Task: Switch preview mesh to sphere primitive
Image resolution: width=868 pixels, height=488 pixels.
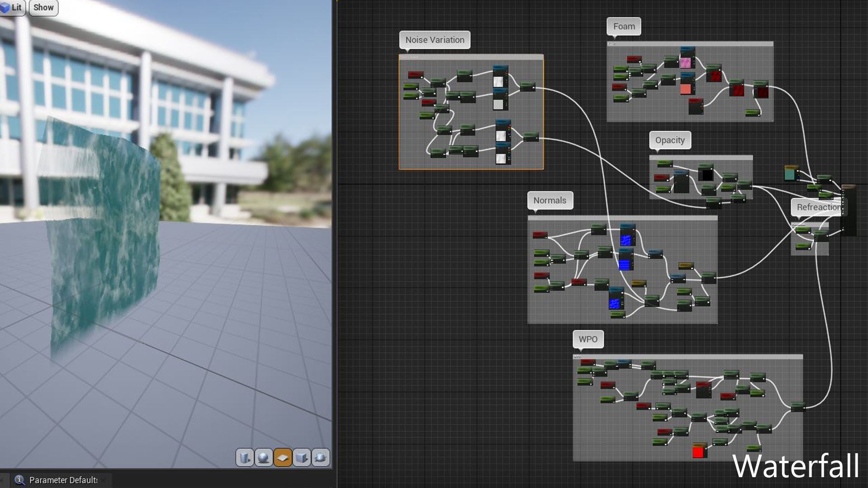Action: [x=264, y=458]
